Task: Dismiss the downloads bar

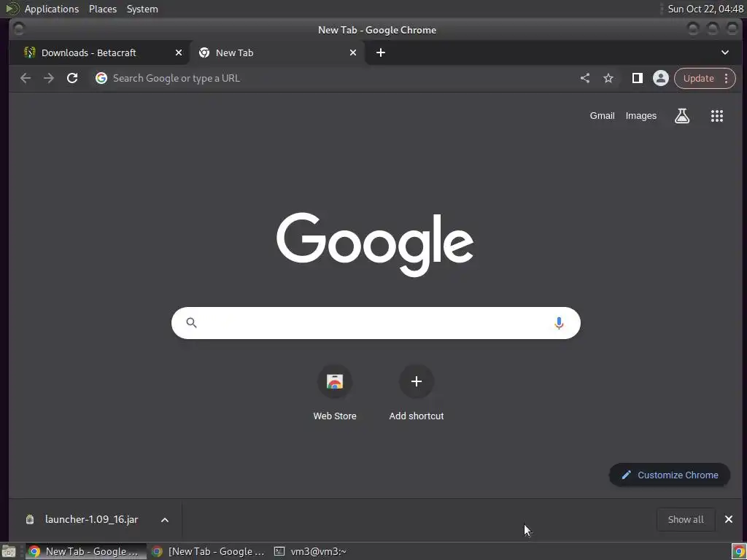Action: pyautogui.click(x=729, y=519)
